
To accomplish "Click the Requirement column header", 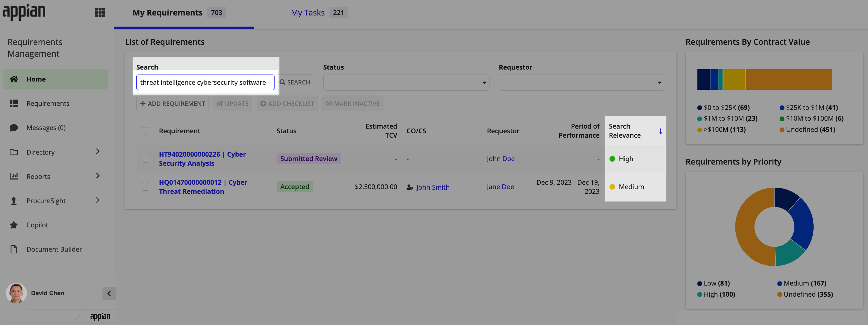I will click(180, 131).
